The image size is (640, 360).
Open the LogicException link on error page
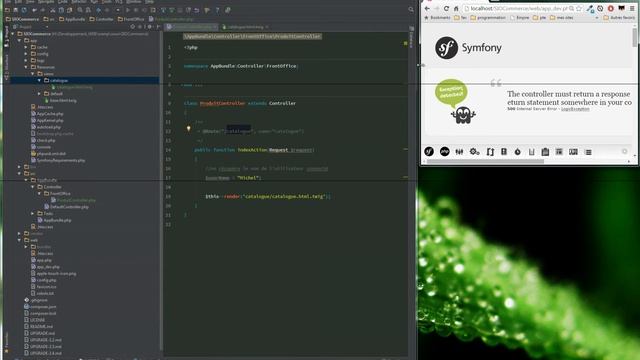click(575, 109)
